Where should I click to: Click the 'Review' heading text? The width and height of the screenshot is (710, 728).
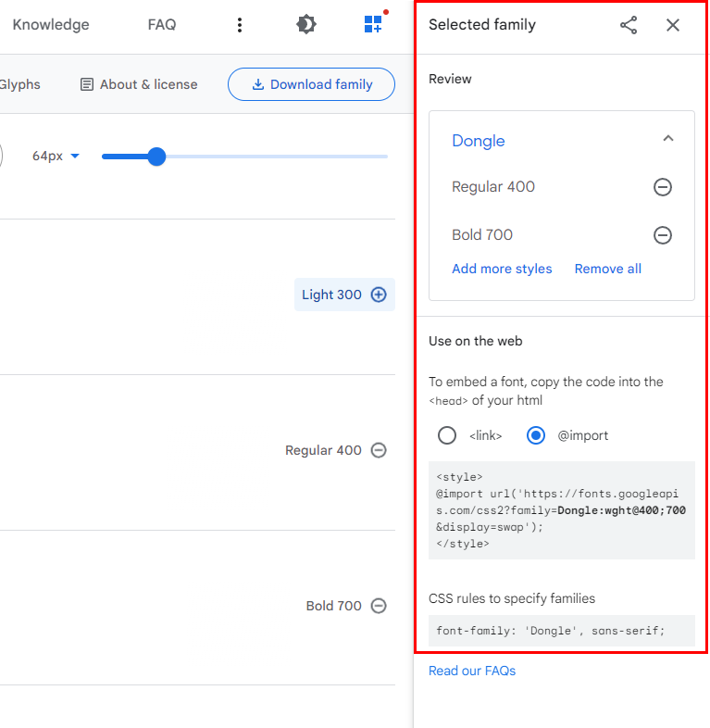450,79
